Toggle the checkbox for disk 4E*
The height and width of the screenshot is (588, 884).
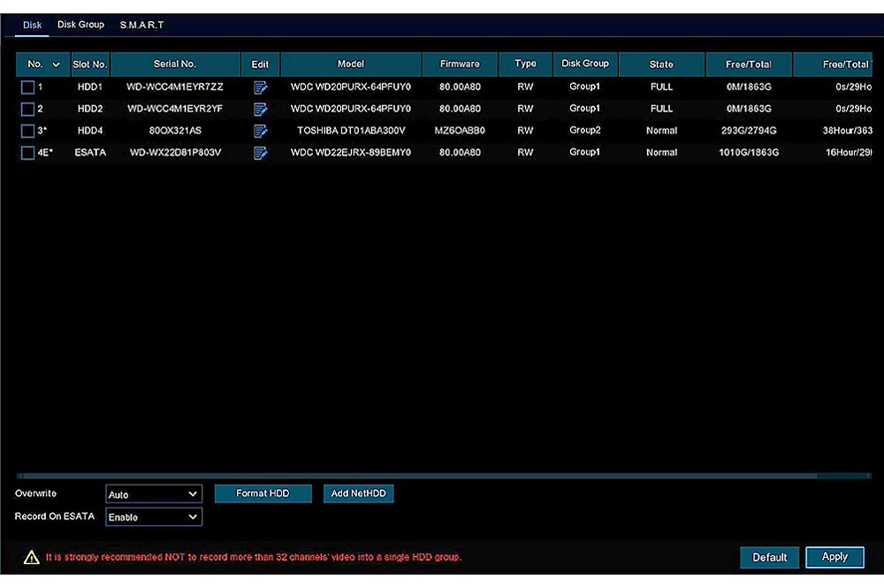pyautogui.click(x=27, y=153)
